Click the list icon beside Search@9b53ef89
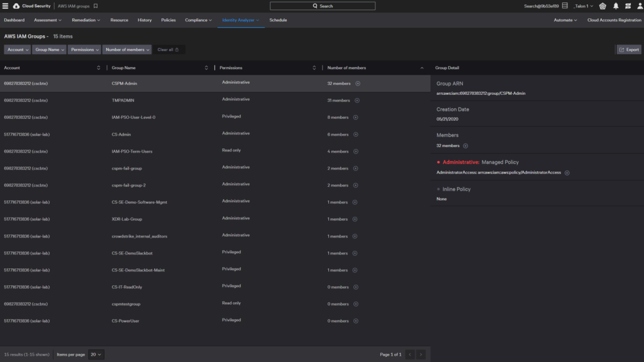This screenshot has height=362, width=644. click(565, 6)
